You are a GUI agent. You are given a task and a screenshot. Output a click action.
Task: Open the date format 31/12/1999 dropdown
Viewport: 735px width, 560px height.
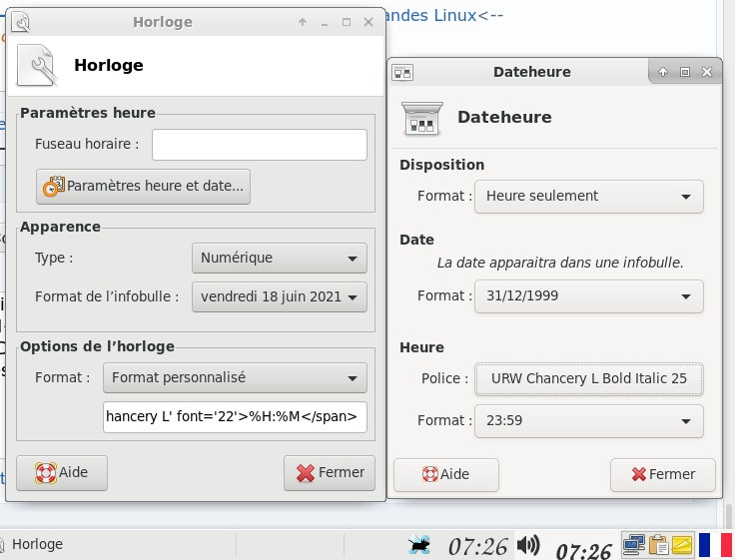pos(588,296)
